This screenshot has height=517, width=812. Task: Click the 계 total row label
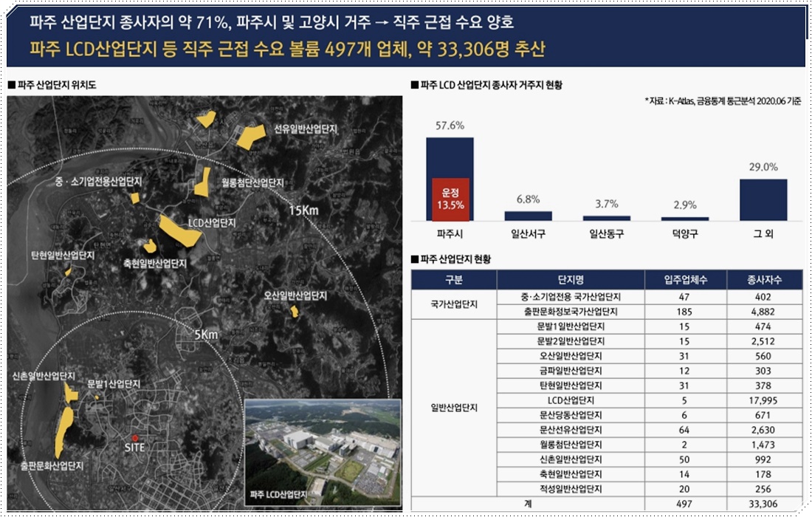[x=529, y=504]
